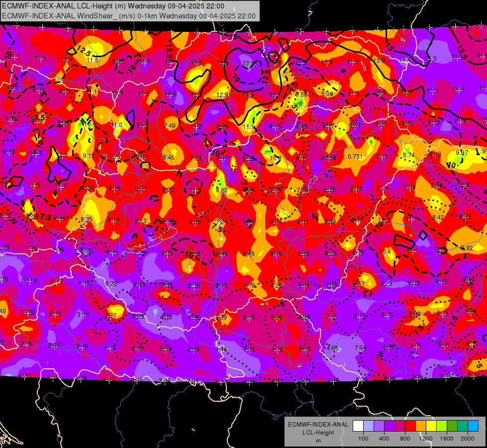Click the grid value 7.25
Image resolution: width=487 pixels, height=448 pixels.
140,253
